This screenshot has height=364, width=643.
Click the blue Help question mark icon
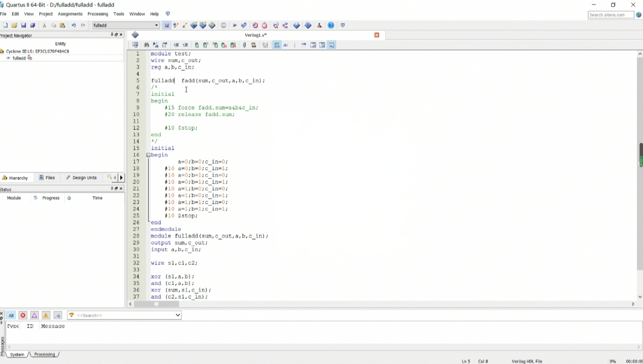[331, 25]
